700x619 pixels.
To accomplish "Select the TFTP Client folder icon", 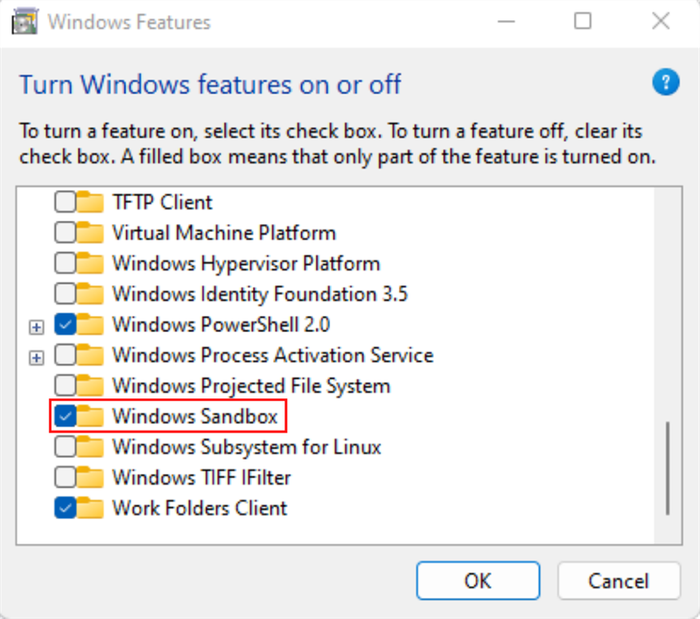I will coord(91,202).
